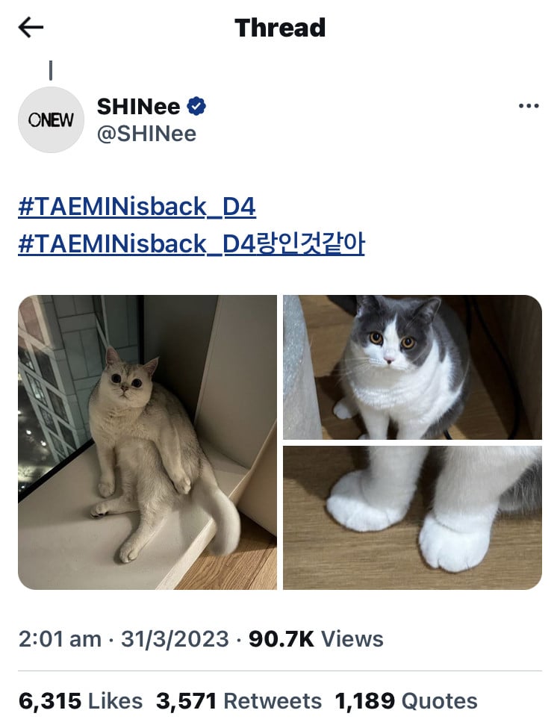Tap the 90.7K Views count

pyautogui.click(x=316, y=639)
